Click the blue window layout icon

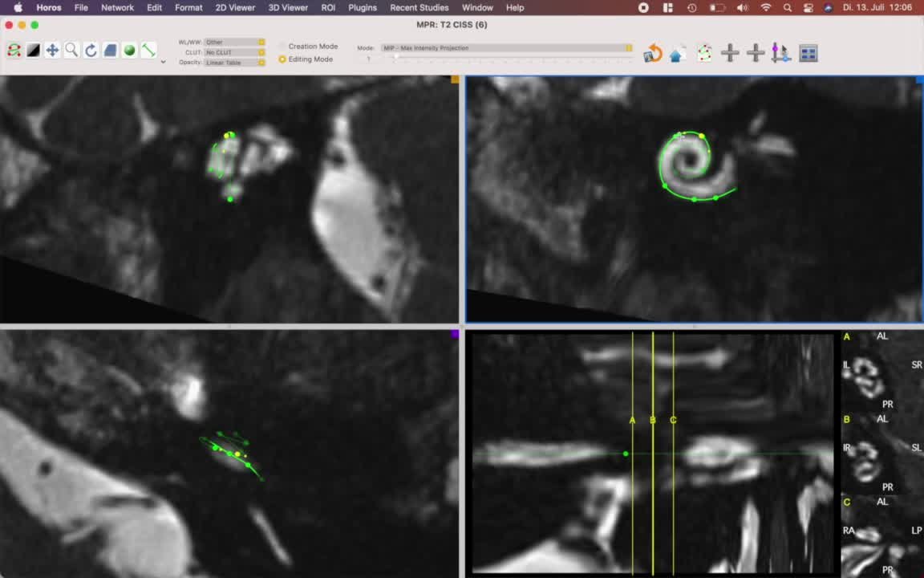[x=808, y=53]
